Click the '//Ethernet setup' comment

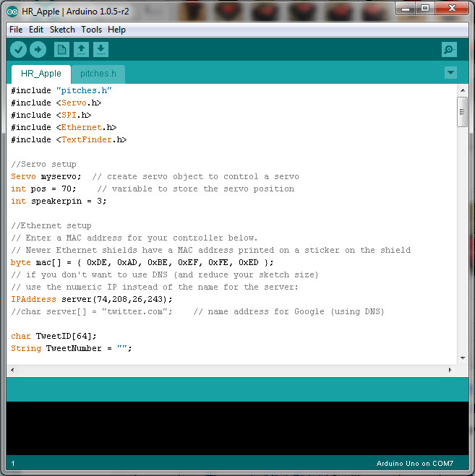[51, 225]
